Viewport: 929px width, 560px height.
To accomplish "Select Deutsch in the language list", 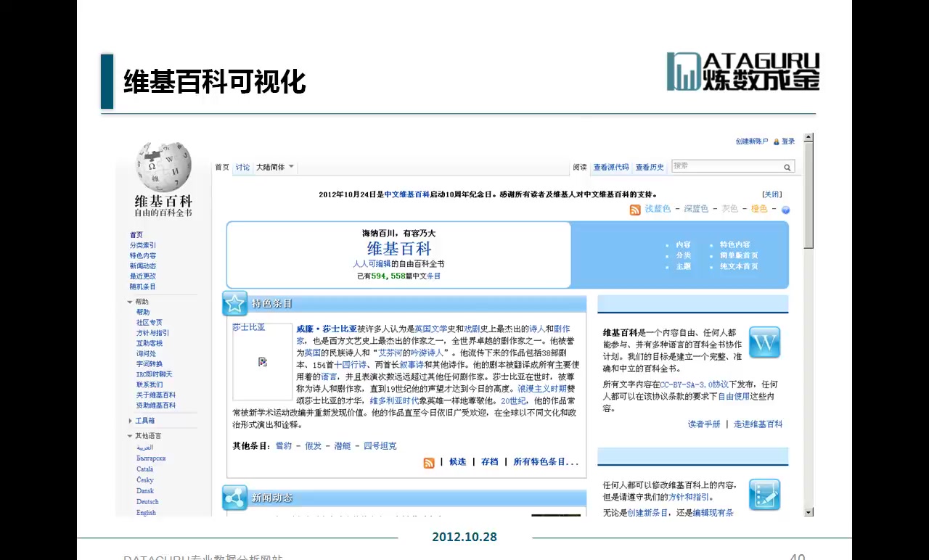I will [147, 502].
